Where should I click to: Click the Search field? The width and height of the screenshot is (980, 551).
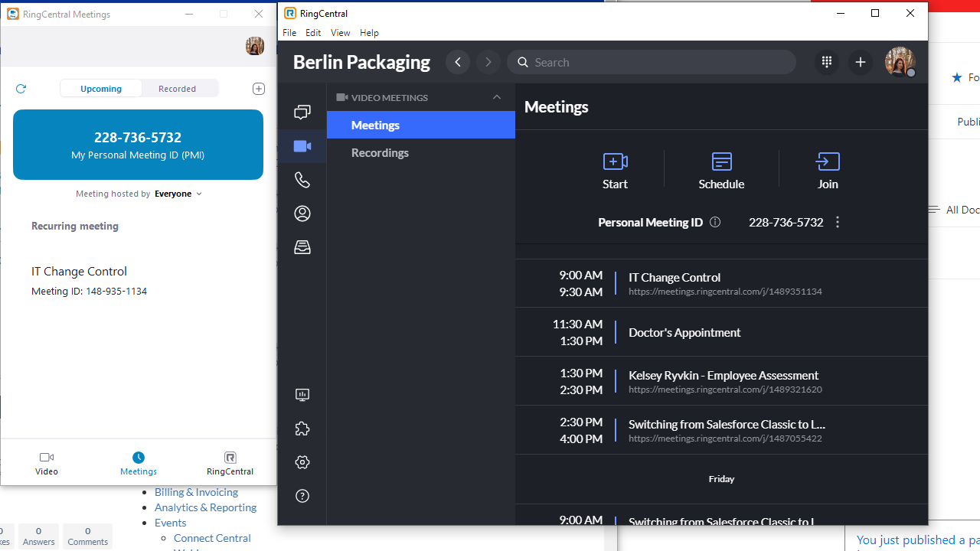pyautogui.click(x=652, y=62)
